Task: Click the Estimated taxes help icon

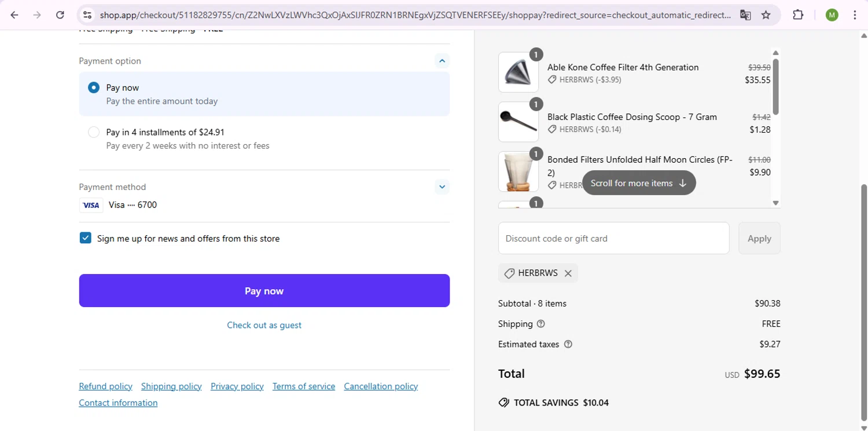Action: click(x=568, y=344)
